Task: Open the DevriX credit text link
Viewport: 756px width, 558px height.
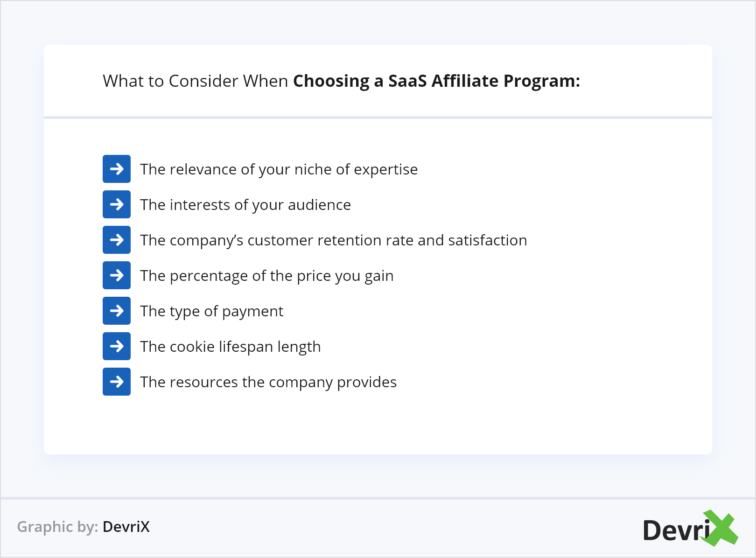Action: 126,527
